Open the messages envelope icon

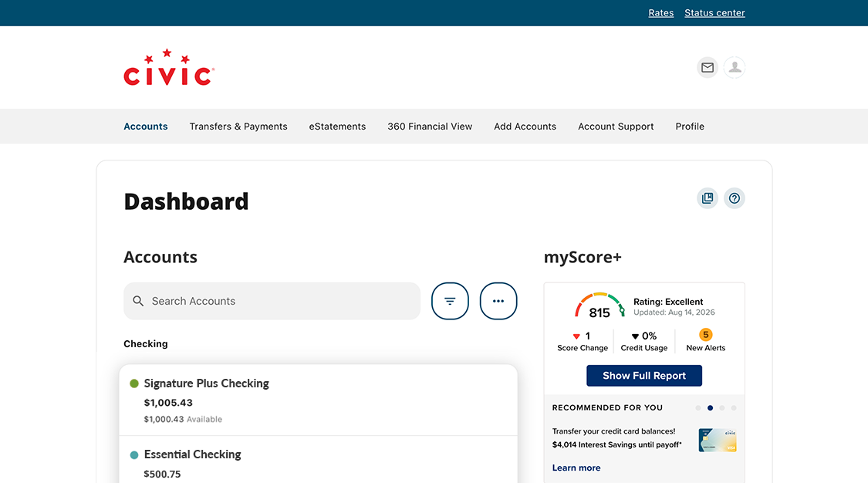tap(707, 67)
